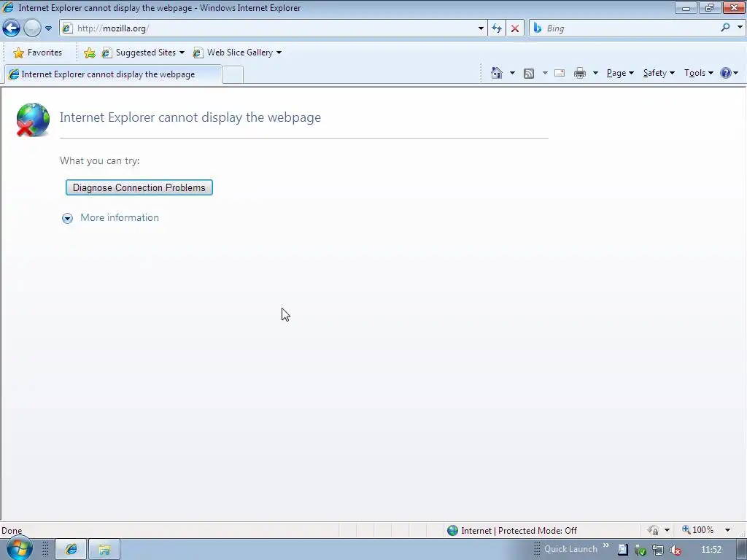The width and height of the screenshot is (747, 560).
Task: Click the muted volume tray icon
Action: [675, 550]
